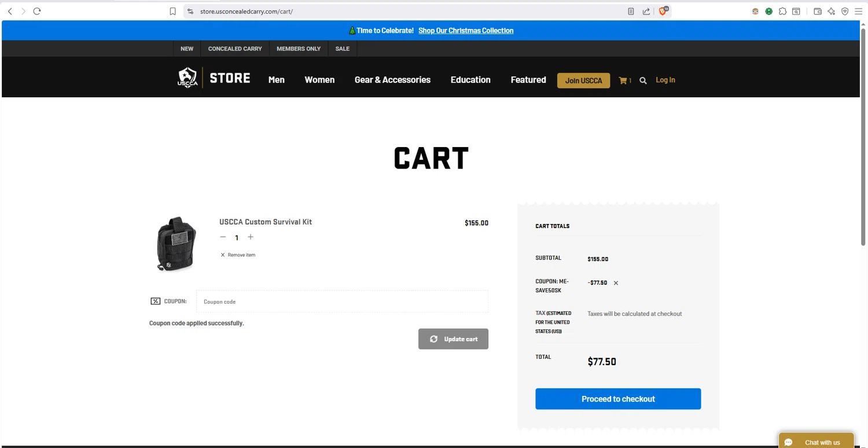The image size is (868, 448).
Task: Click the share icon in address bar
Action: [646, 11]
